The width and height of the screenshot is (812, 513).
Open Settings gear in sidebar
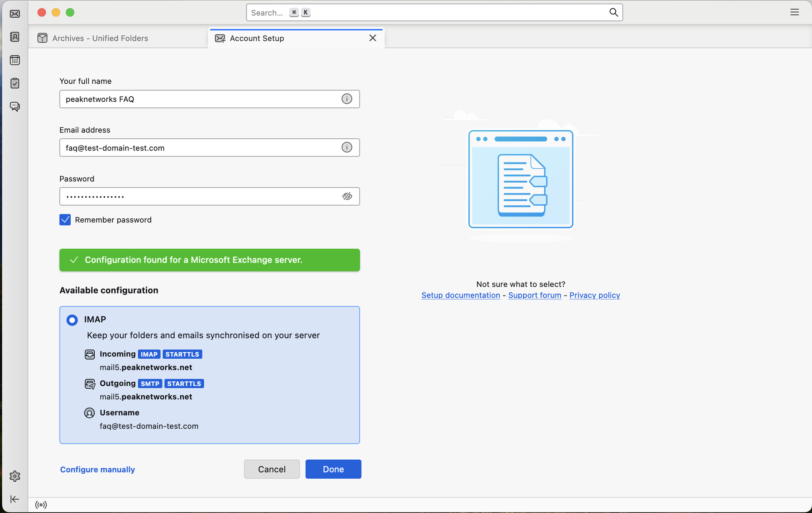click(x=15, y=476)
